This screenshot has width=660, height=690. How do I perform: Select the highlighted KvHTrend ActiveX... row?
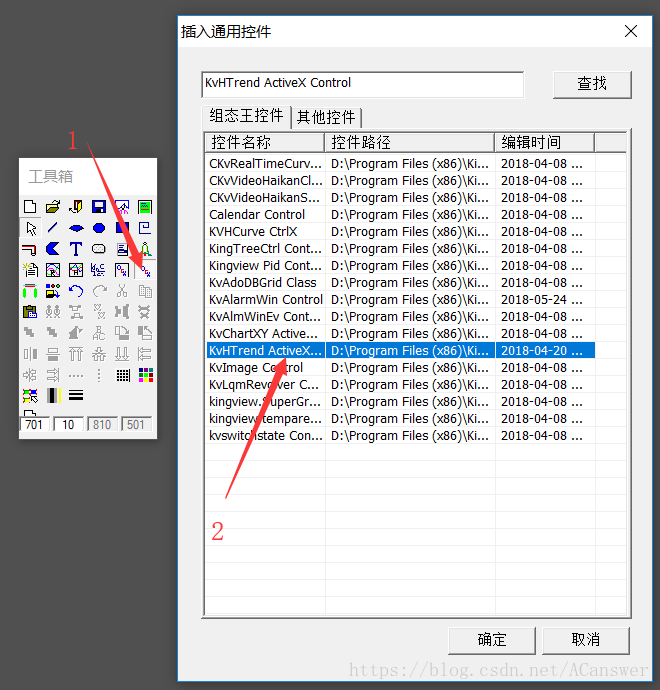click(x=400, y=351)
